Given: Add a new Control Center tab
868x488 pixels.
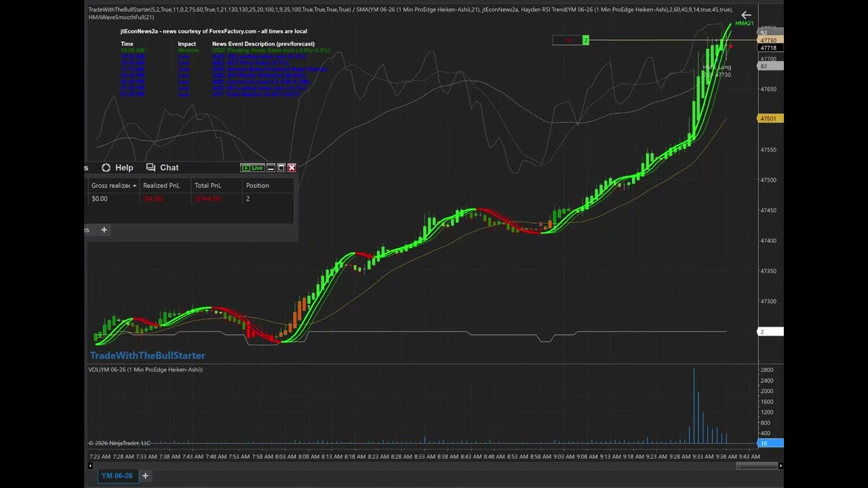Looking at the screenshot, I should [104, 230].
